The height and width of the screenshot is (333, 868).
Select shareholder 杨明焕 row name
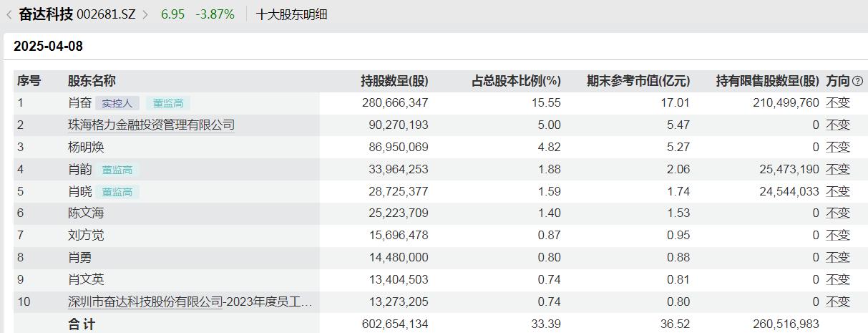coord(86,148)
